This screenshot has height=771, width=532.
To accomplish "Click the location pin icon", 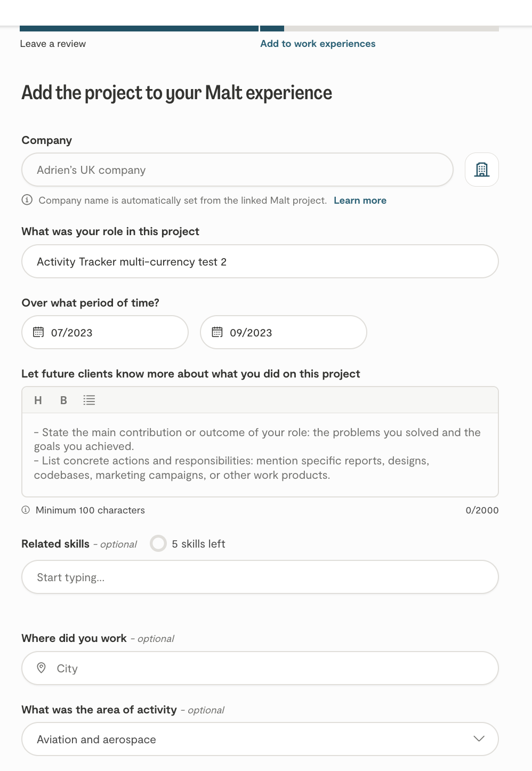I will [x=41, y=668].
